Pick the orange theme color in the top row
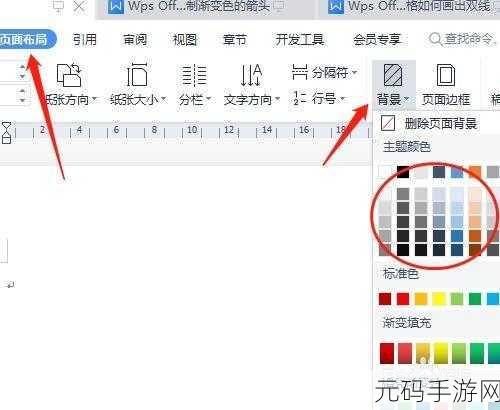 click(475, 172)
